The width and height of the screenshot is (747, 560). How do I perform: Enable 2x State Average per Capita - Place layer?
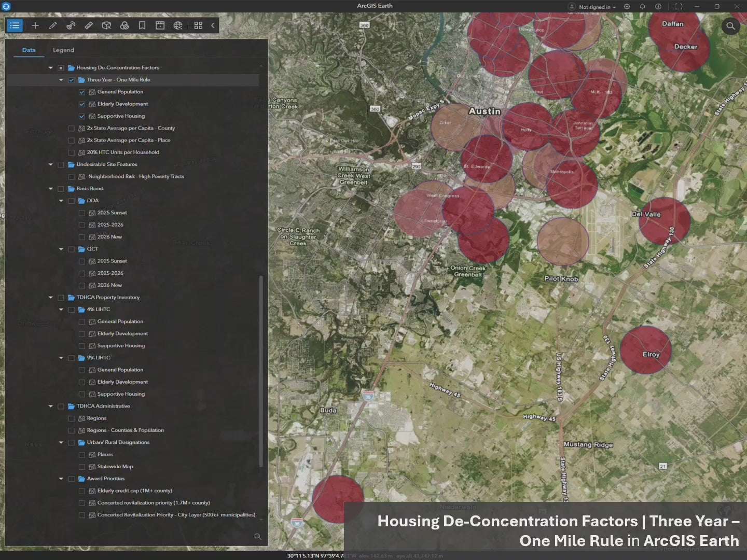pos(72,141)
